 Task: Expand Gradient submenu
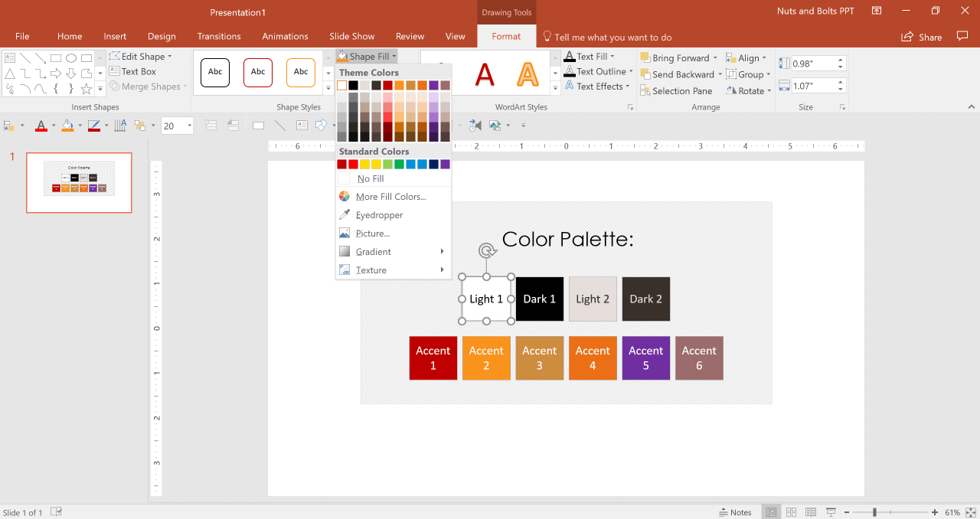click(394, 252)
